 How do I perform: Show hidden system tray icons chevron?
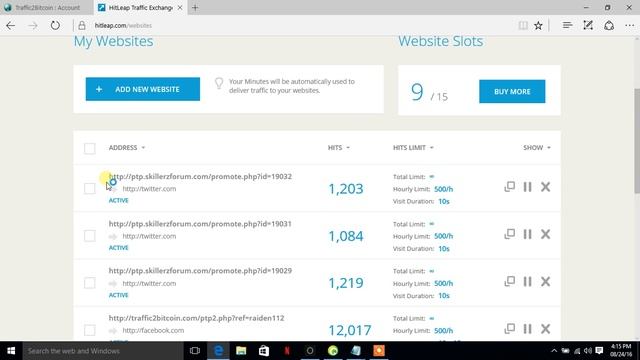(x=554, y=351)
